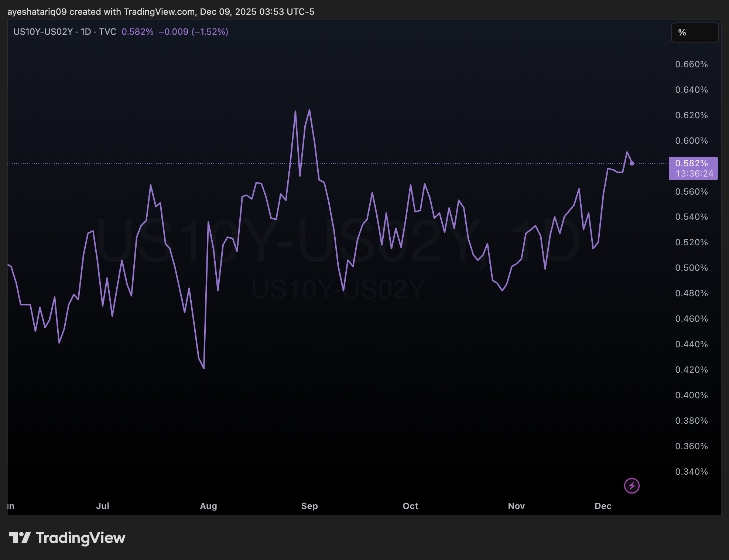Click the Dec label on time axis
This screenshot has width=729, height=560.
[603, 506]
